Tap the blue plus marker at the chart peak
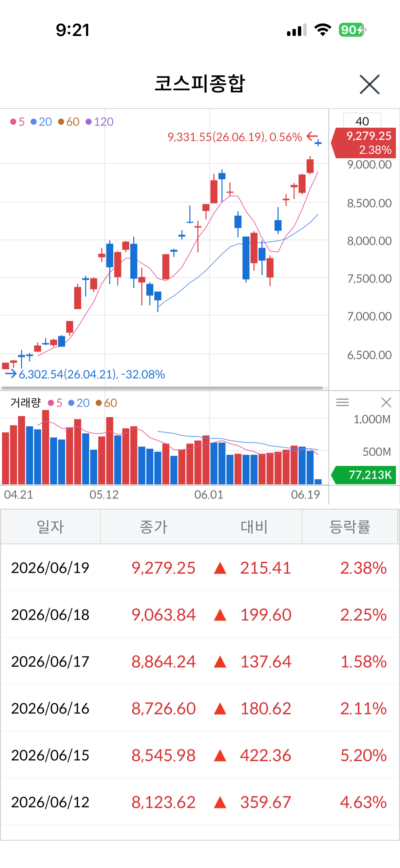 click(x=318, y=143)
